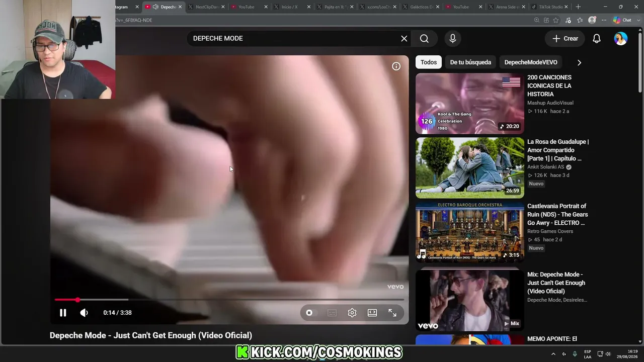Open the La Rosa de Guadalupe thumbnail

[470, 168]
